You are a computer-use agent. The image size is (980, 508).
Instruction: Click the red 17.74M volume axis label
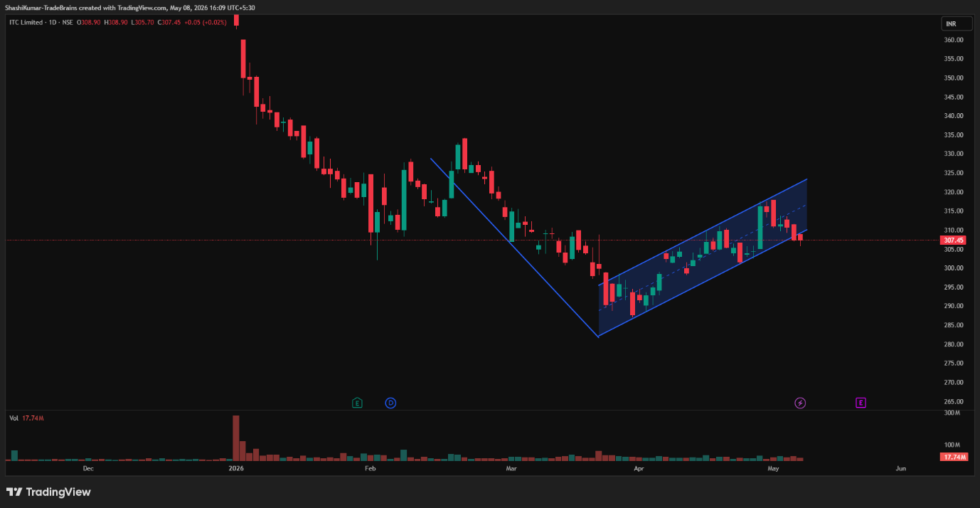pyautogui.click(x=953, y=457)
